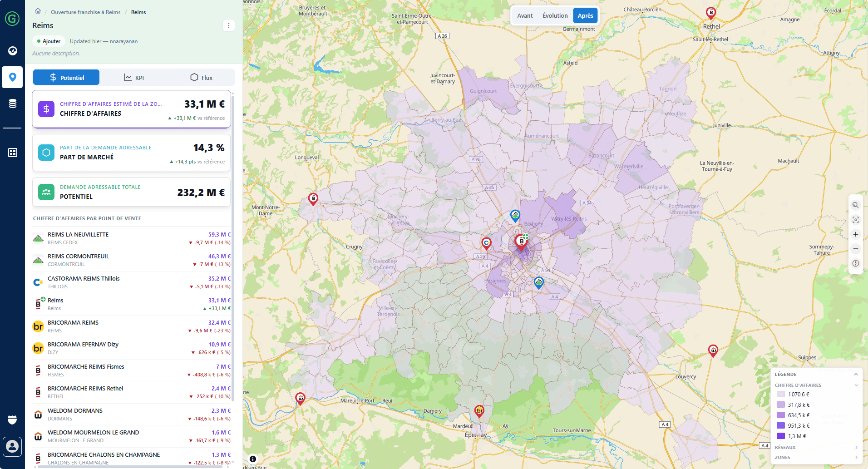Select the BRICOMARCHE REIMS Fismes row
The width and height of the screenshot is (868, 469).
[x=132, y=370]
